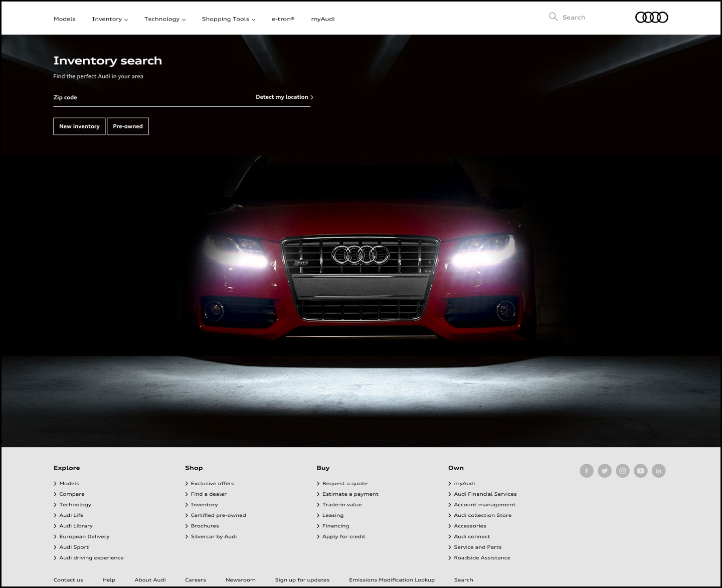722x588 pixels.
Task: Open the European Delivery link
Action: coord(84,536)
